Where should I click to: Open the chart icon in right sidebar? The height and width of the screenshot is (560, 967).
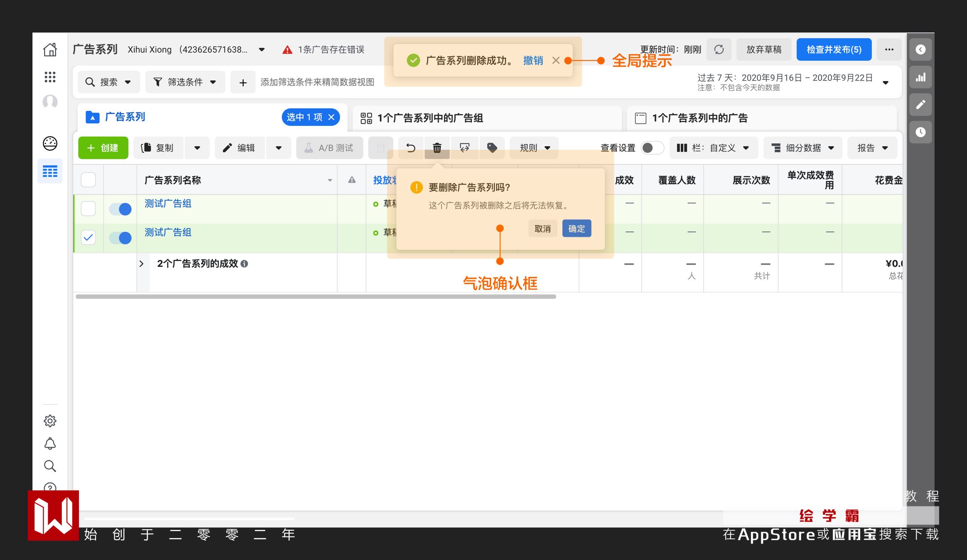(921, 77)
